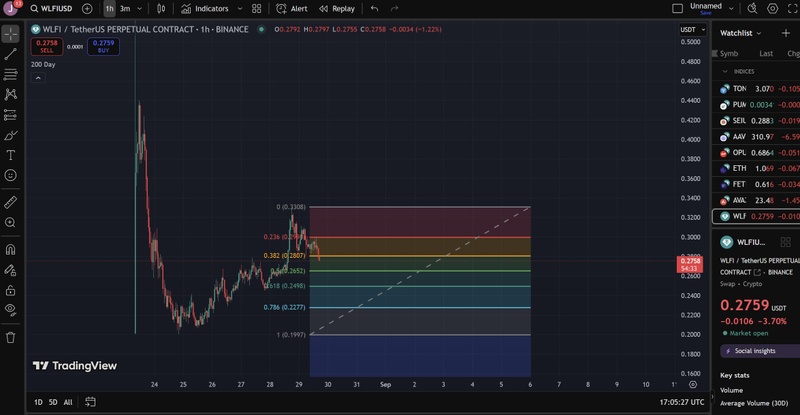Open the Indicators menu
This screenshot has height=415, width=800.
[205, 9]
